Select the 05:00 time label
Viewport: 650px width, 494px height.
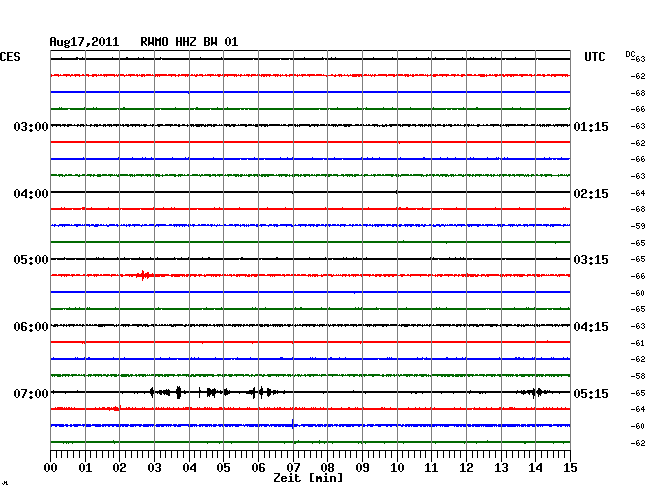31,260
